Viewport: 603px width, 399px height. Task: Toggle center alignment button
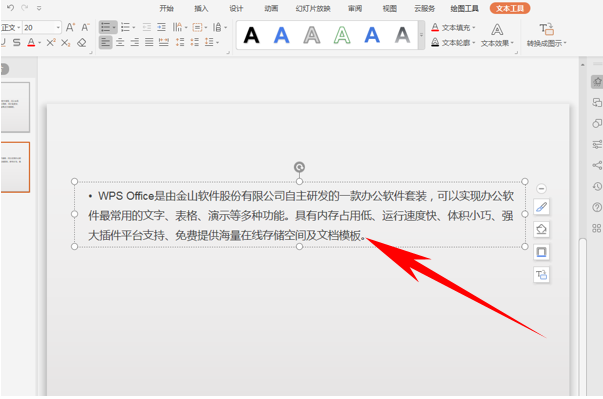pyautogui.click(x=120, y=42)
